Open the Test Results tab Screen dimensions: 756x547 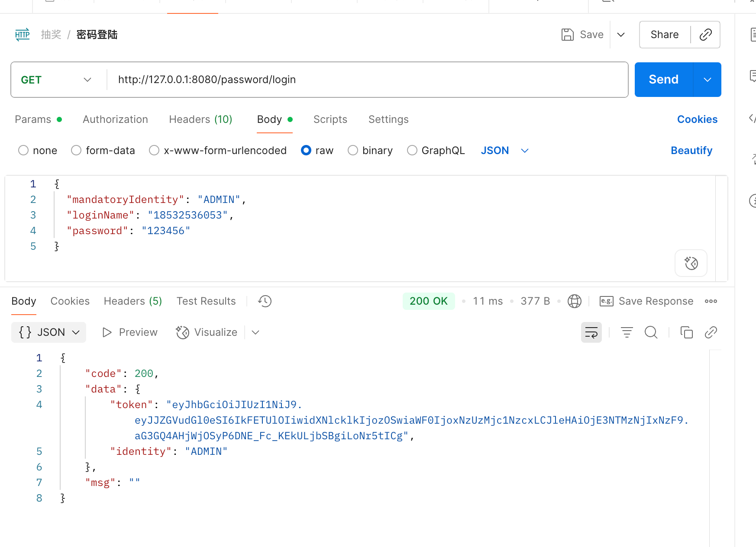click(206, 301)
